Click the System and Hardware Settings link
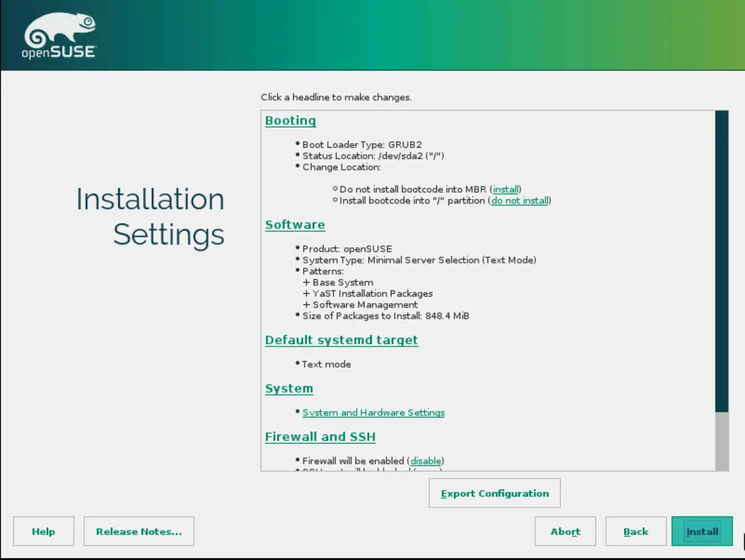Screen dimensions: 745x560 pos(373,413)
